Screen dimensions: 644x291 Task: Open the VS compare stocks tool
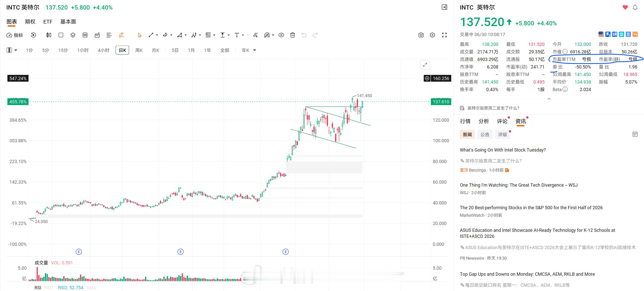point(85,35)
